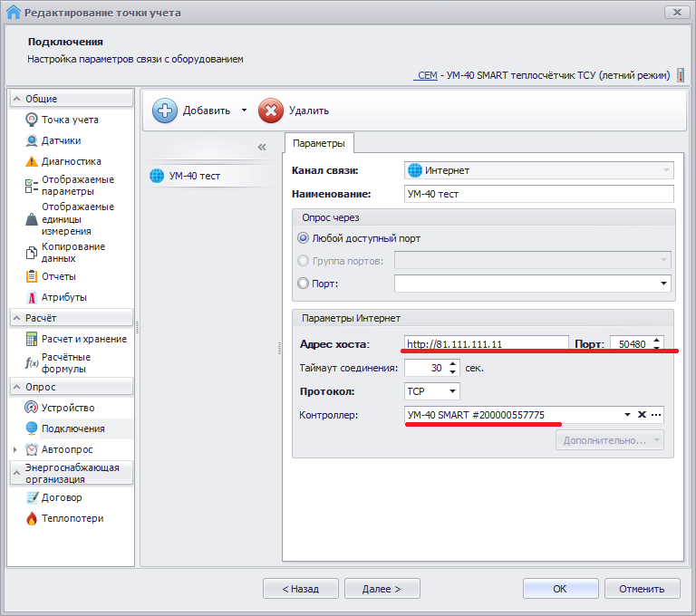Expand the Автоопрос tree item
Viewport: 696px width, 616px height.
click(14, 449)
